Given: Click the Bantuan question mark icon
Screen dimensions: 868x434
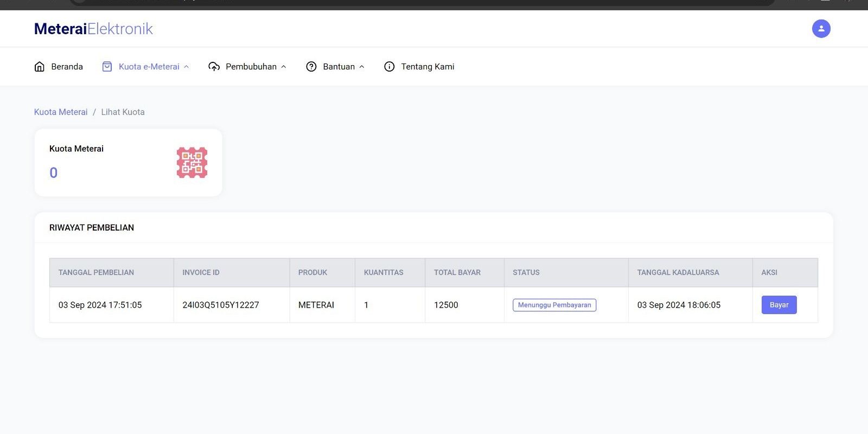Looking at the screenshot, I should point(311,67).
